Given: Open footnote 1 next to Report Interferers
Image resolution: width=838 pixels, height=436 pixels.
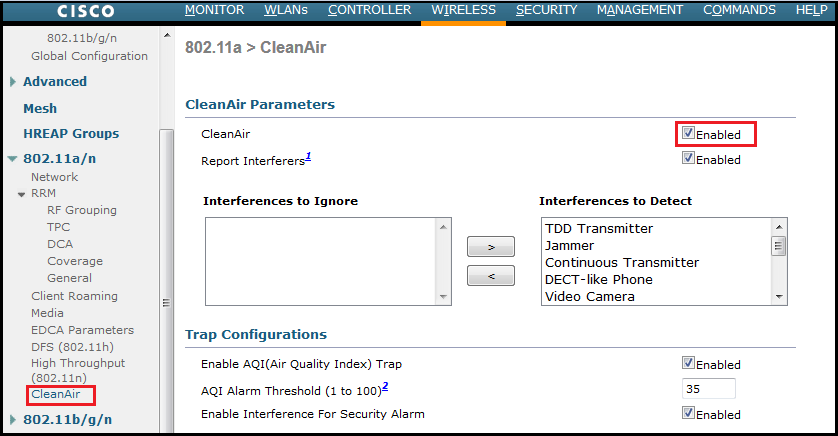Looking at the screenshot, I should 309,157.
